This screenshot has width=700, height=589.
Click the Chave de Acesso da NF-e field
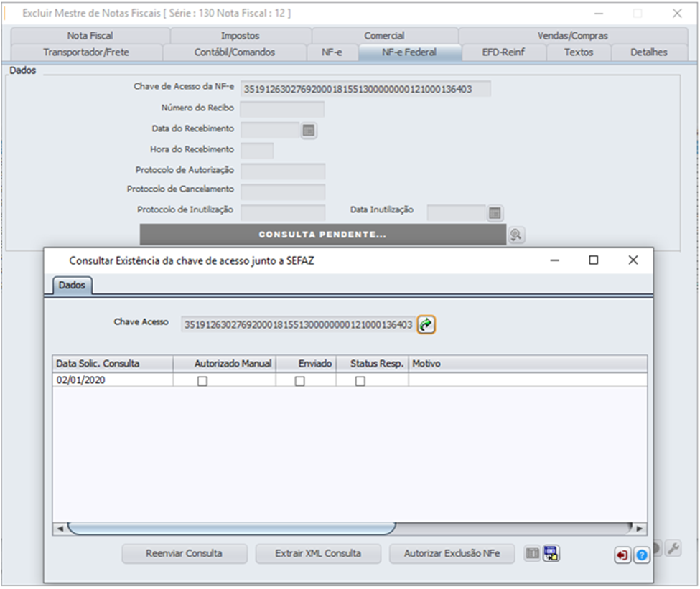click(365, 89)
